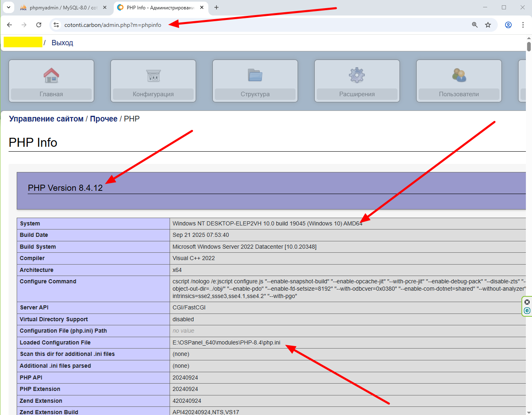Viewport: 532px width, 415px height.
Task: Open the Структура folder icon
Action: coord(255,75)
